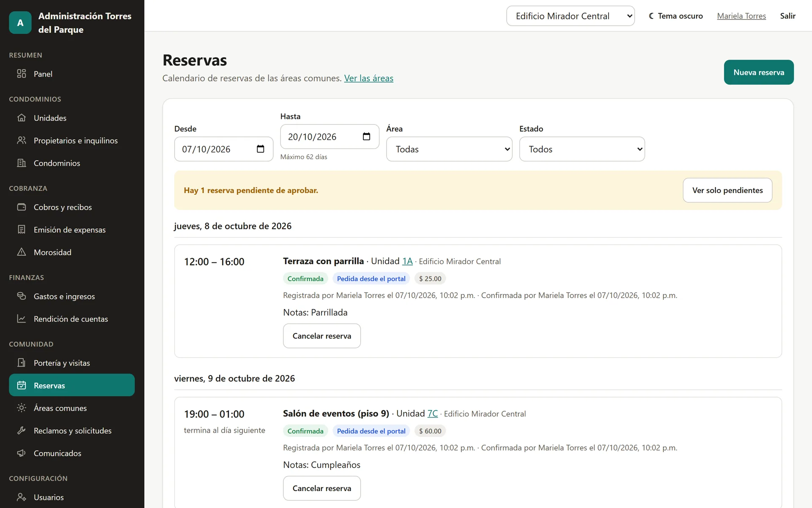Toggle Tema oscuro dark theme
812x508 pixels.
click(676, 16)
